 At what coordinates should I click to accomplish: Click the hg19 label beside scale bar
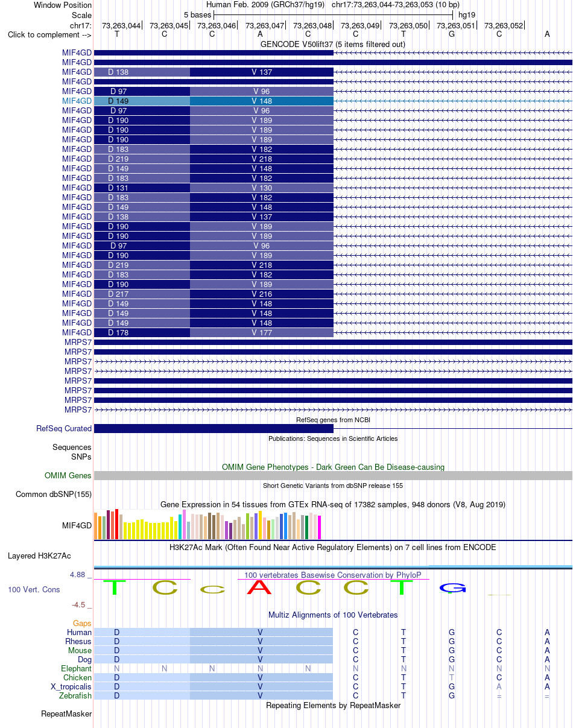click(467, 14)
